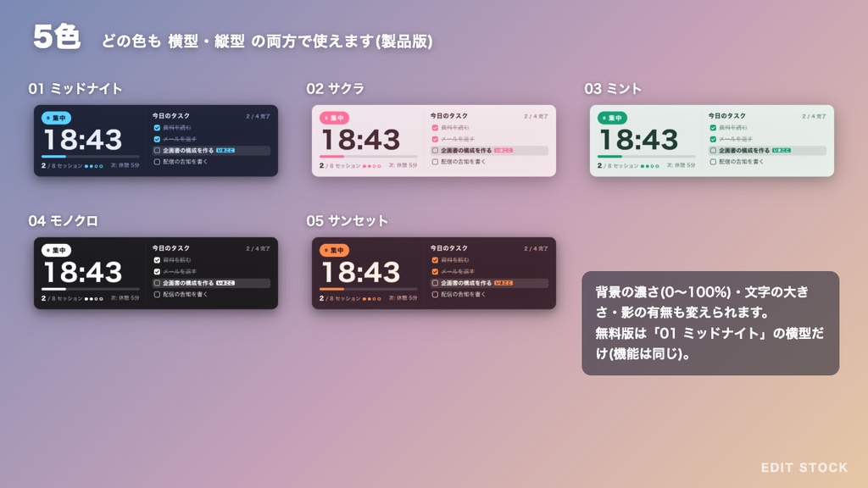This screenshot has width=868, height=488.
Task: Click the orange timer progress bar in サンセット
Action: [368, 289]
